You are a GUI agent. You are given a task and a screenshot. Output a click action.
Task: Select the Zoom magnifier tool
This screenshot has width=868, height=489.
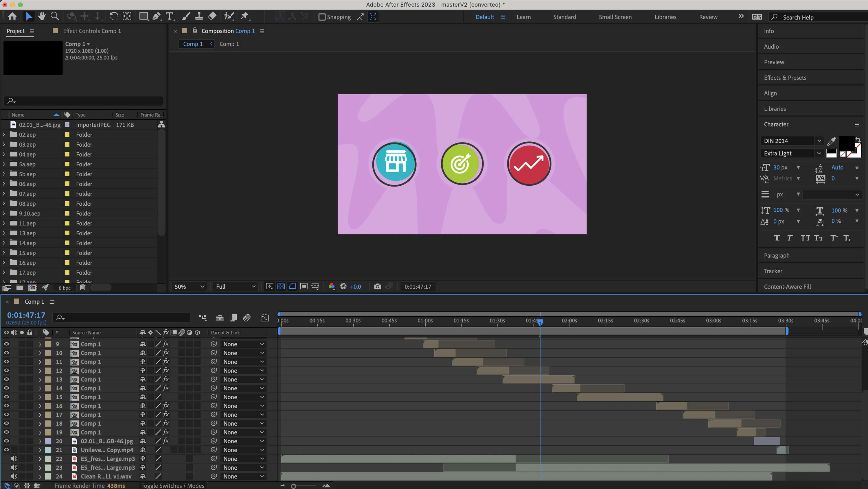[55, 16]
